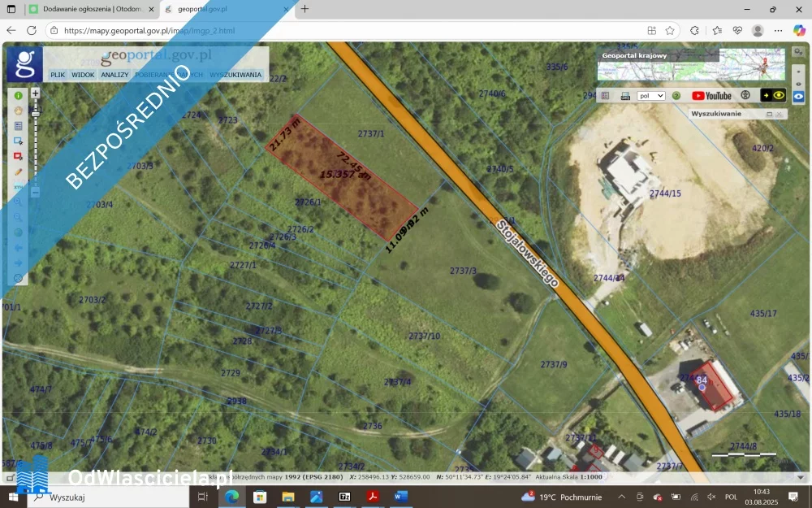Image resolution: width=812 pixels, height=508 pixels.
Task: Choose the pencil drawing tool
Action: click(x=18, y=172)
